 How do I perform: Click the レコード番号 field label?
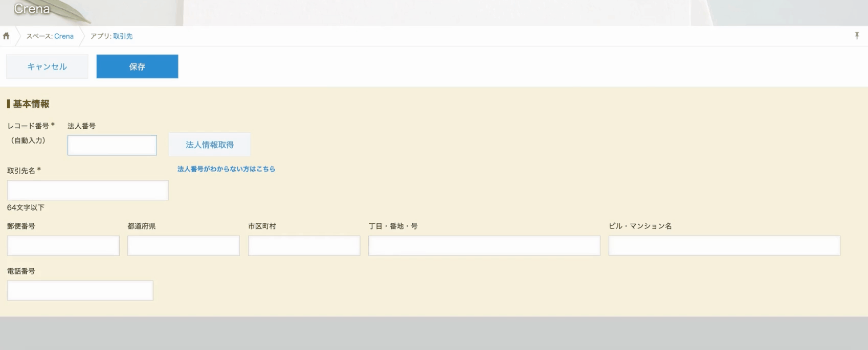coord(28,126)
